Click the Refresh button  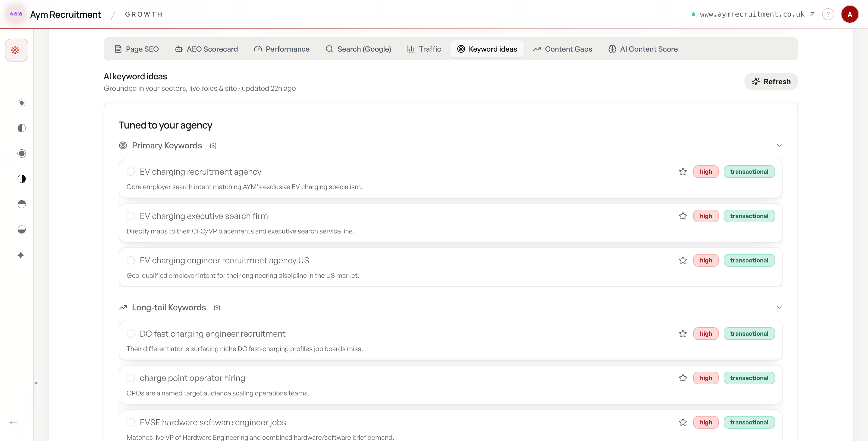point(771,81)
